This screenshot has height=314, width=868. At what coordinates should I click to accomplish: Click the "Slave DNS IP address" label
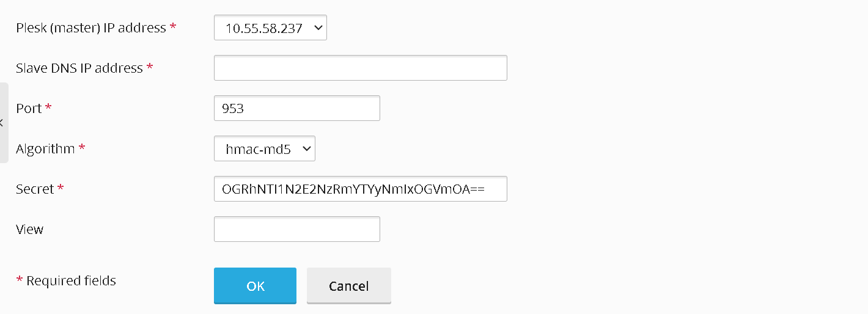(x=79, y=68)
